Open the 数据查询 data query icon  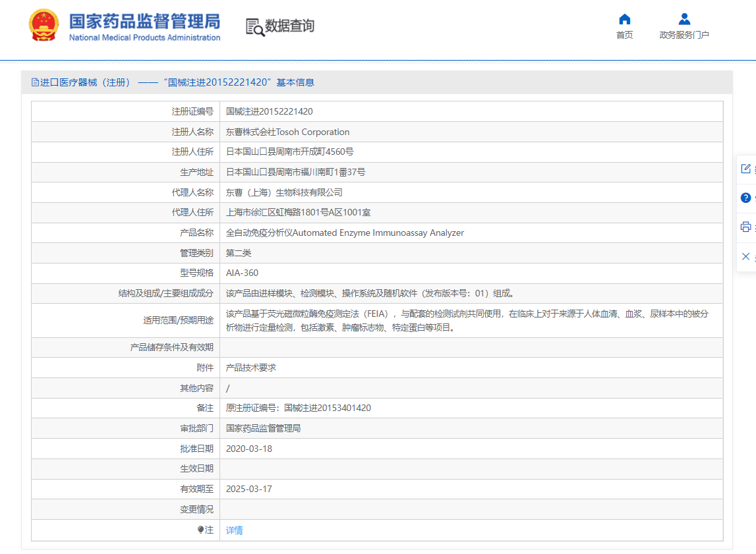253,27
